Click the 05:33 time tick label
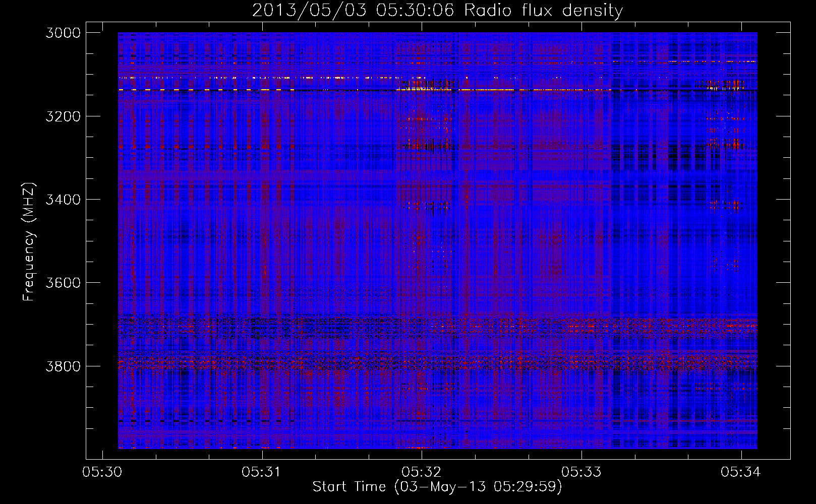 [x=581, y=472]
